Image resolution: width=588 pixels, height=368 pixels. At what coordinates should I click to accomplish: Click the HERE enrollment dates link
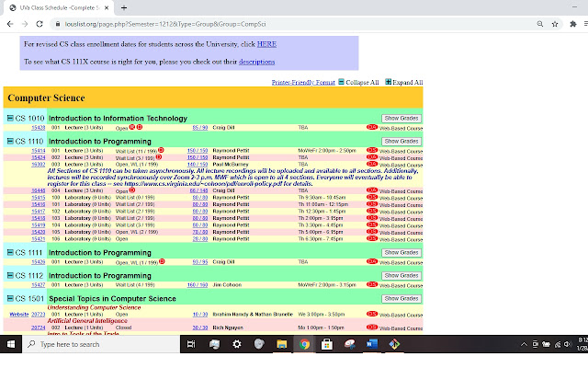click(266, 44)
